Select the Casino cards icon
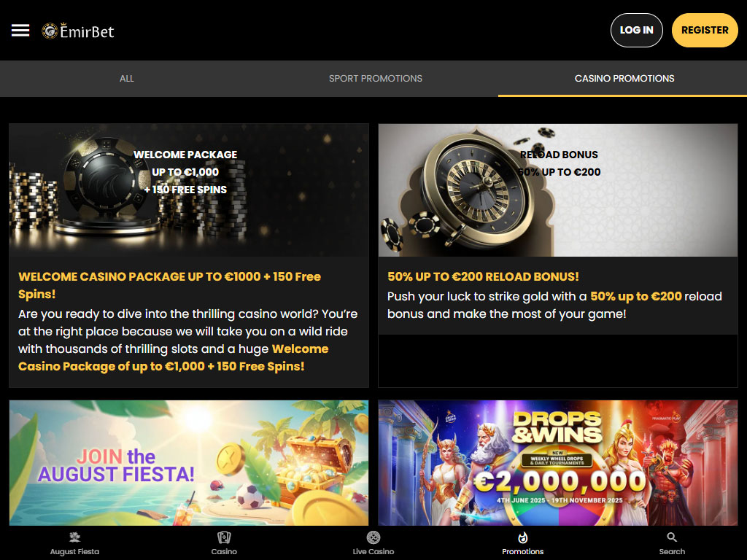This screenshot has width=747, height=560. (224, 537)
